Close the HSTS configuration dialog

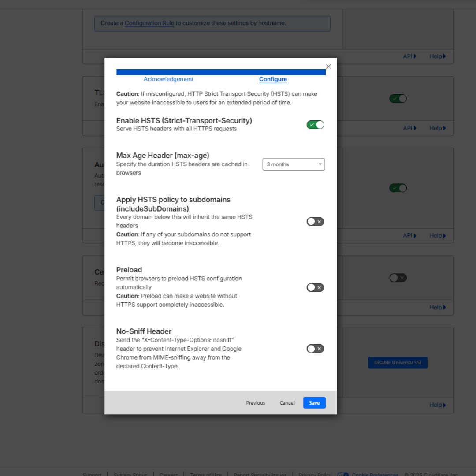pyautogui.click(x=328, y=67)
